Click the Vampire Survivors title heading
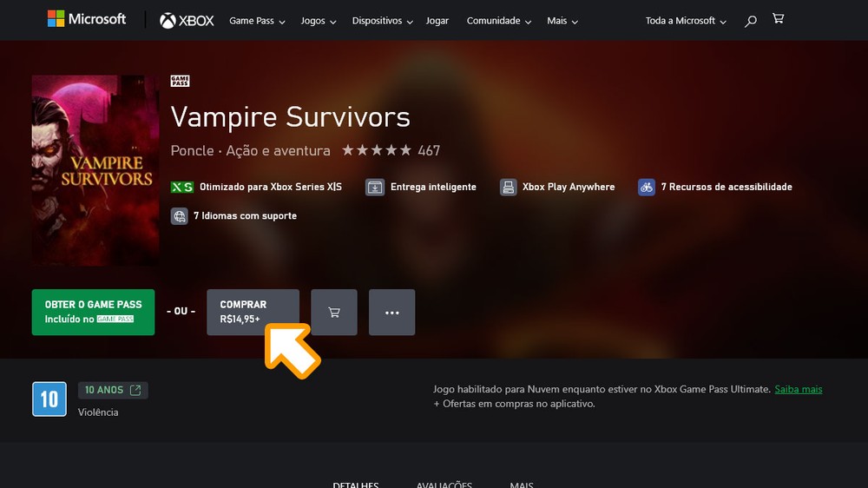Viewport: 868px width, 488px height. [291, 117]
